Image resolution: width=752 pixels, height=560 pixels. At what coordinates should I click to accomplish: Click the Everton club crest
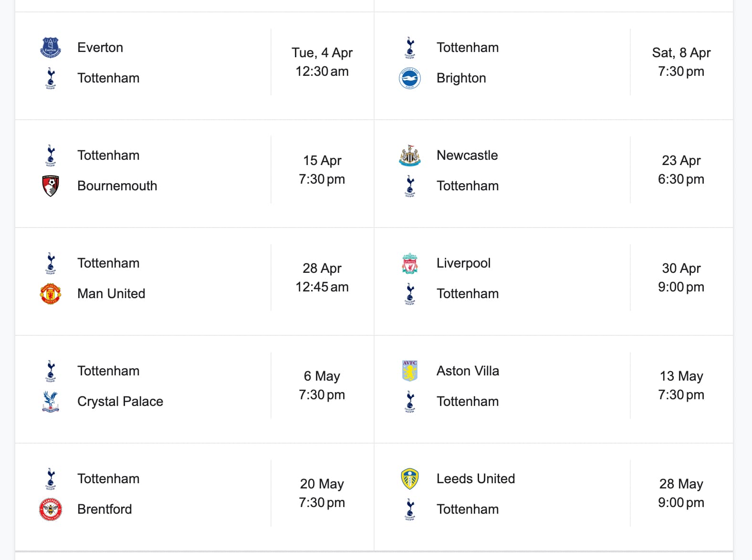coord(51,48)
